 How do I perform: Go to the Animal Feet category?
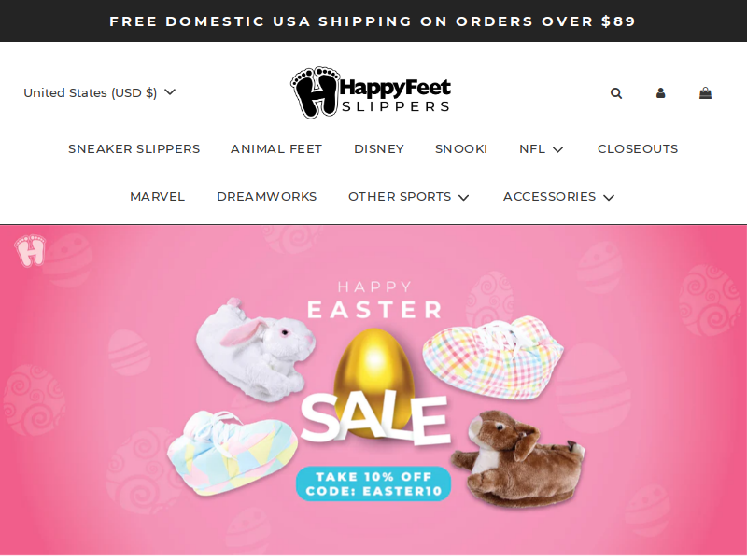[x=276, y=149]
